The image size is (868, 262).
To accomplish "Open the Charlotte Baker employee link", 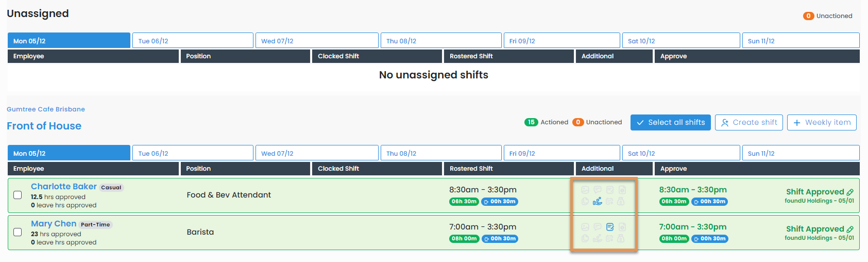I will coord(64,187).
